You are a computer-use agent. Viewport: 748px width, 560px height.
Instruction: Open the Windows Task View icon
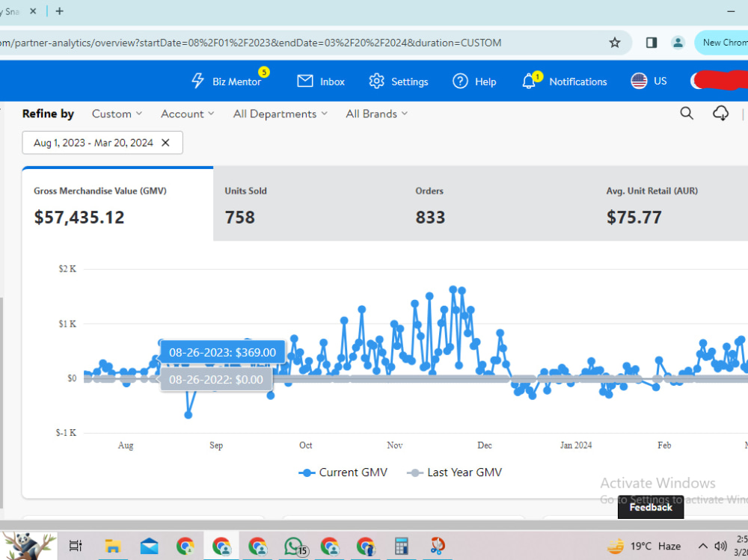tap(76, 545)
